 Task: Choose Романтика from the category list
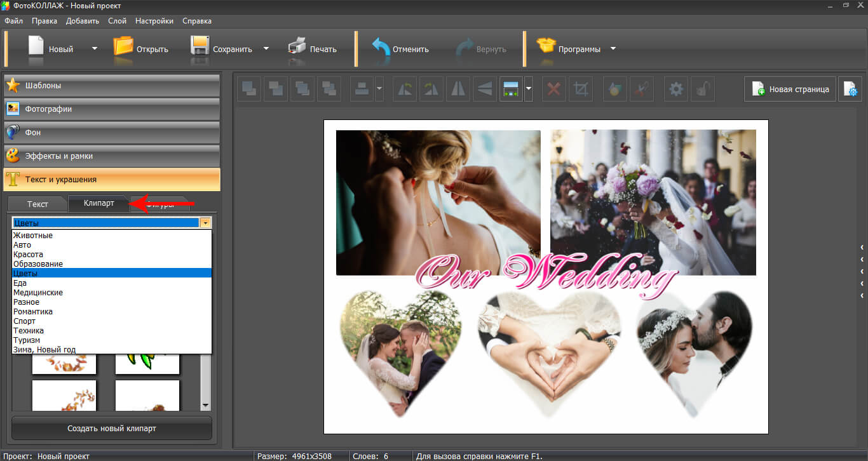tap(112, 312)
